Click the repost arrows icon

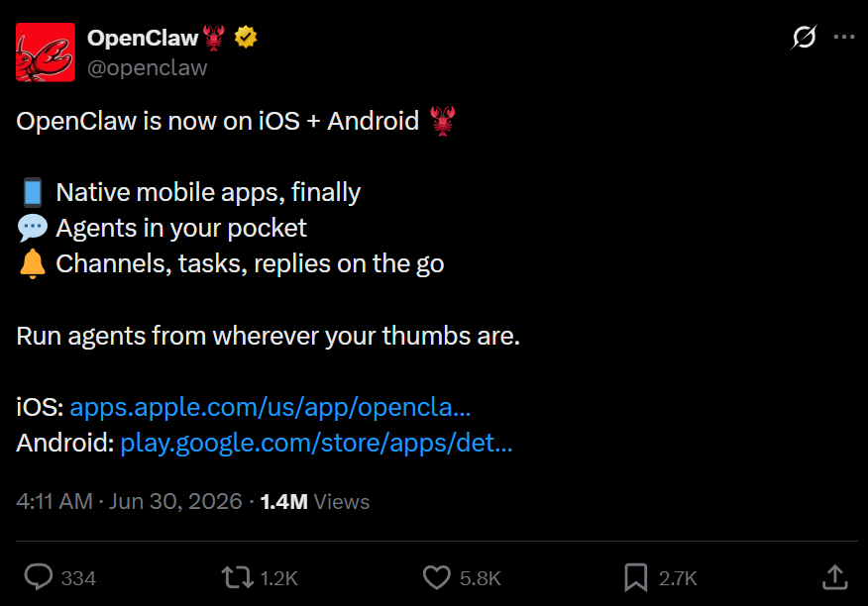238,577
